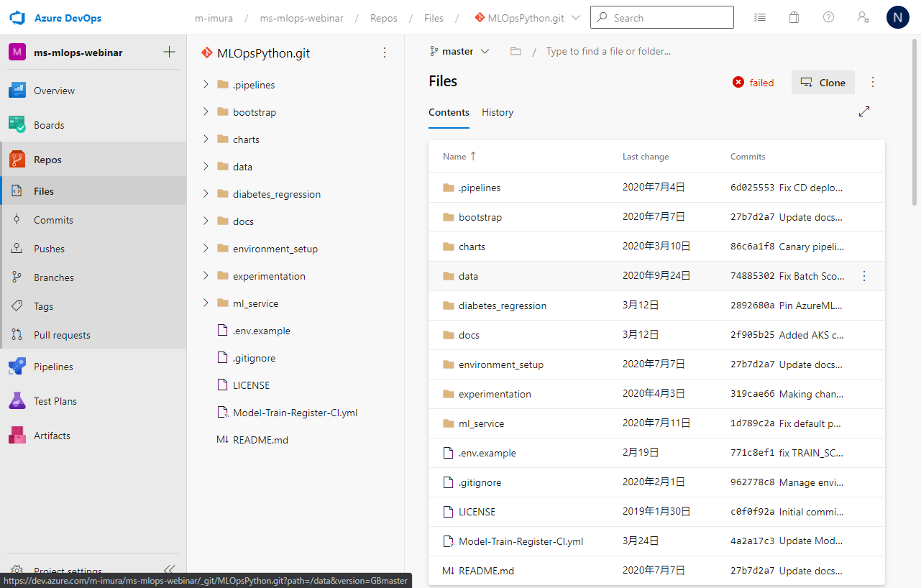The width and height of the screenshot is (921, 588).
Task: Expand the .pipelines folder in the tree
Action: 206,84
